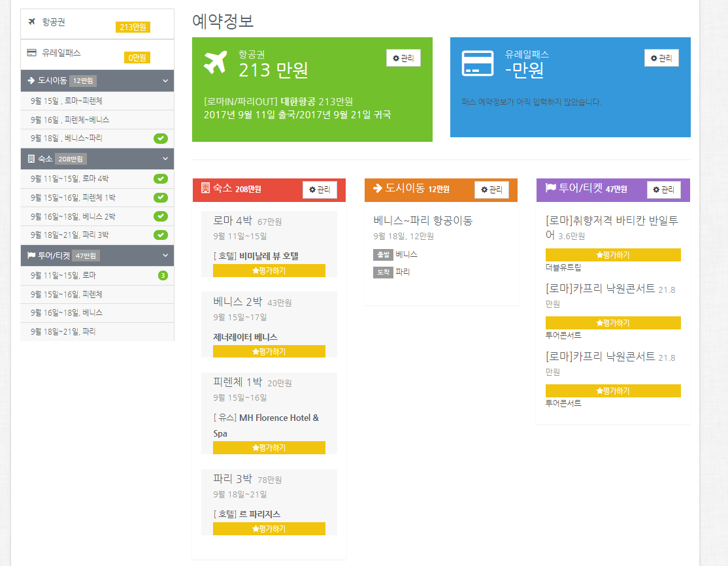Collapse the 숙소 sidebar section chevron

pos(165,159)
